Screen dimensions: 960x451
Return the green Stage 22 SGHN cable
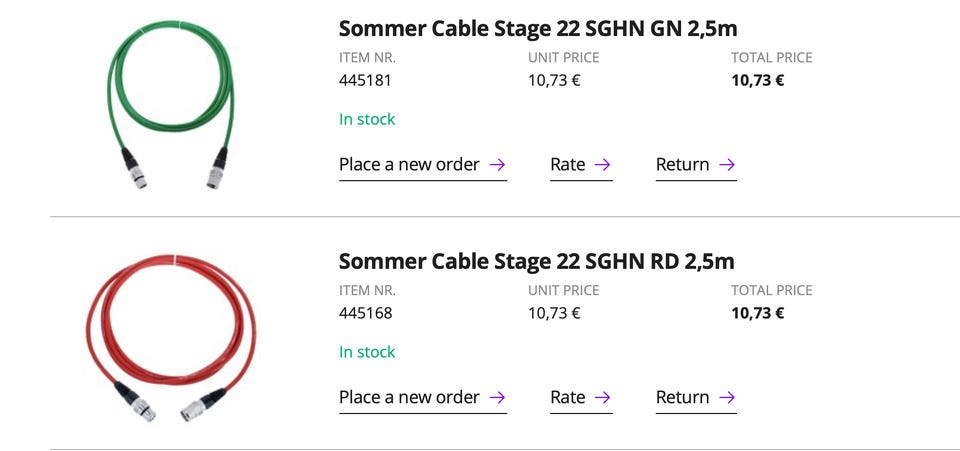[x=683, y=165]
